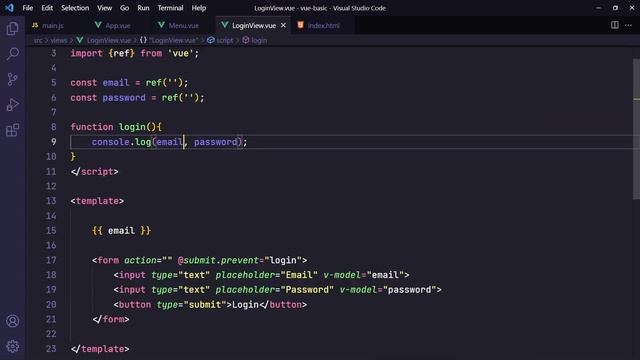Click the editor vertical scrollbar
640x360 pixels.
pyautogui.click(x=636, y=129)
